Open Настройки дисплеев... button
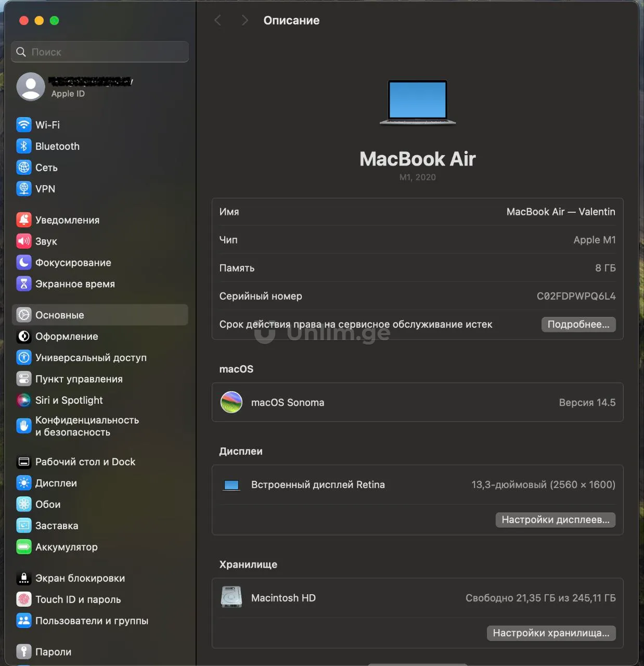The width and height of the screenshot is (644, 666). click(x=556, y=520)
